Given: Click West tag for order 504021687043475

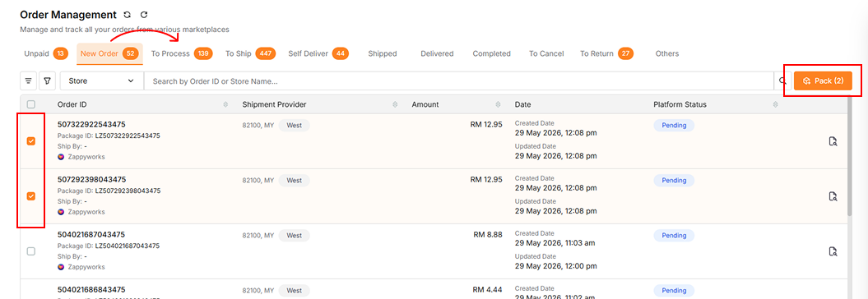Looking at the screenshot, I should (x=294, y=236).
